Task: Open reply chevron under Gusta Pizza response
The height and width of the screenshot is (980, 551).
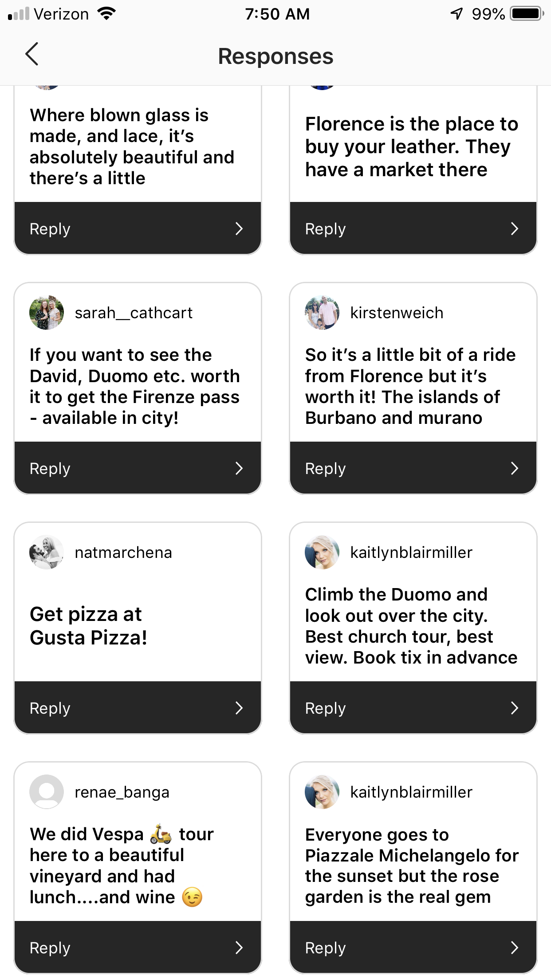Action: (x=239, y=708)
